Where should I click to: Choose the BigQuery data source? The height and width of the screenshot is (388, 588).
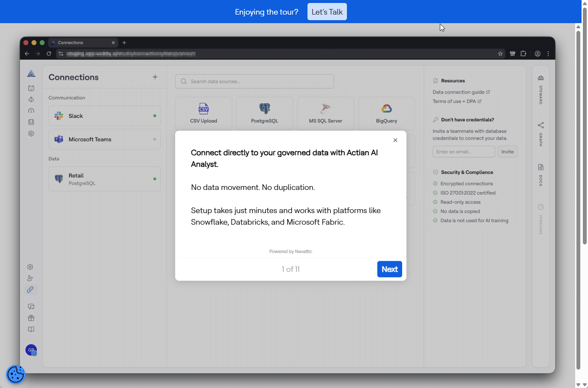pos(387,114)
